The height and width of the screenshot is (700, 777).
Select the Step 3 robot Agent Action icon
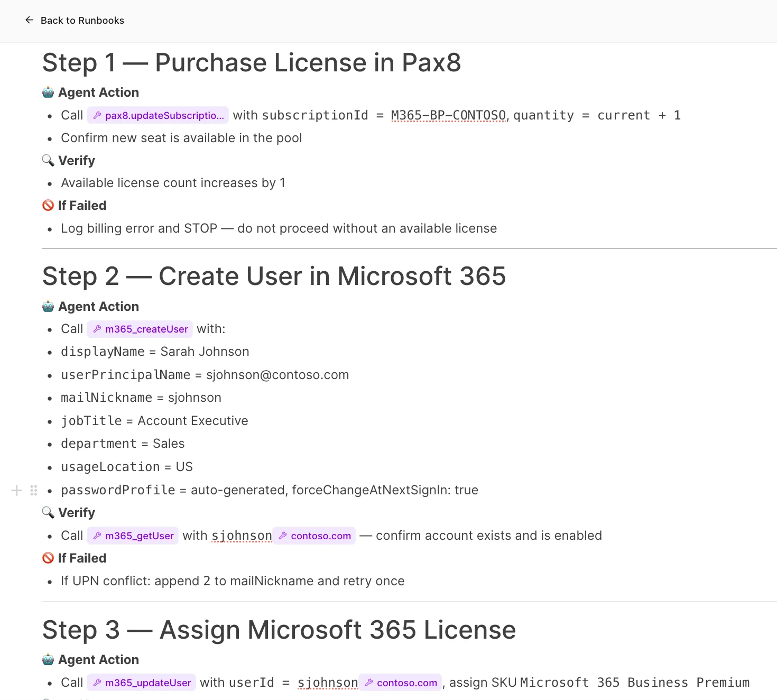click(x=48, y=660)
